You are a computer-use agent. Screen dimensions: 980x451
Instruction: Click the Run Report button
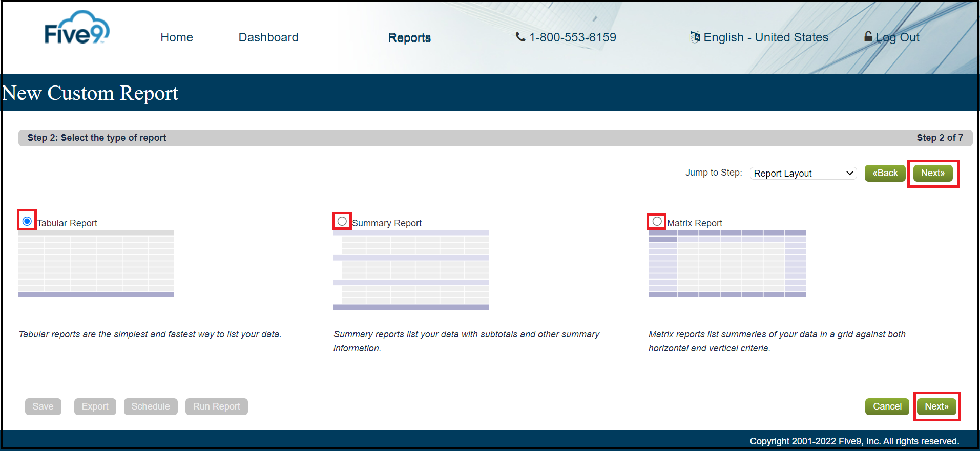(216, 406)
